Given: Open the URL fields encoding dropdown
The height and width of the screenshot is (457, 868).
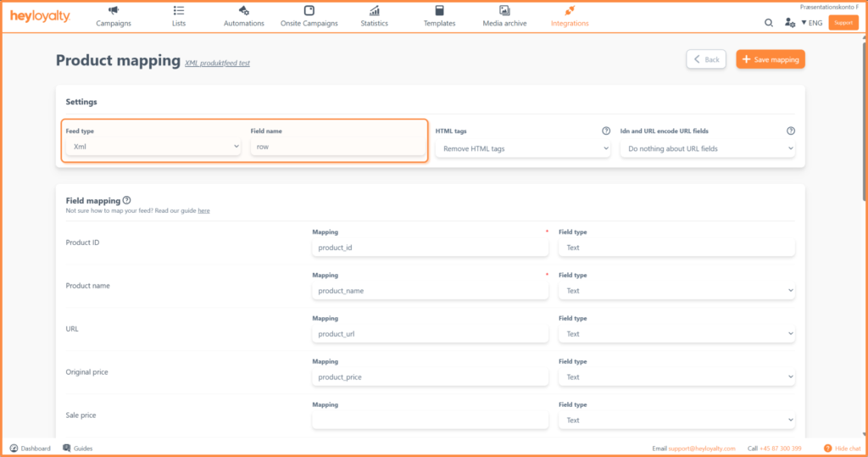Looking at the screenshot, I should 707,148.
